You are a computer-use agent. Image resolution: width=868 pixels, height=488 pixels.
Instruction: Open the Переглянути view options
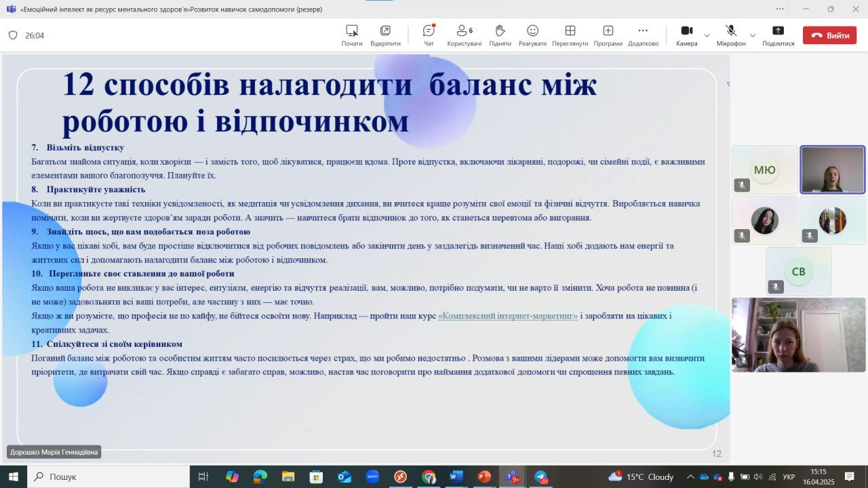point(570,35)
